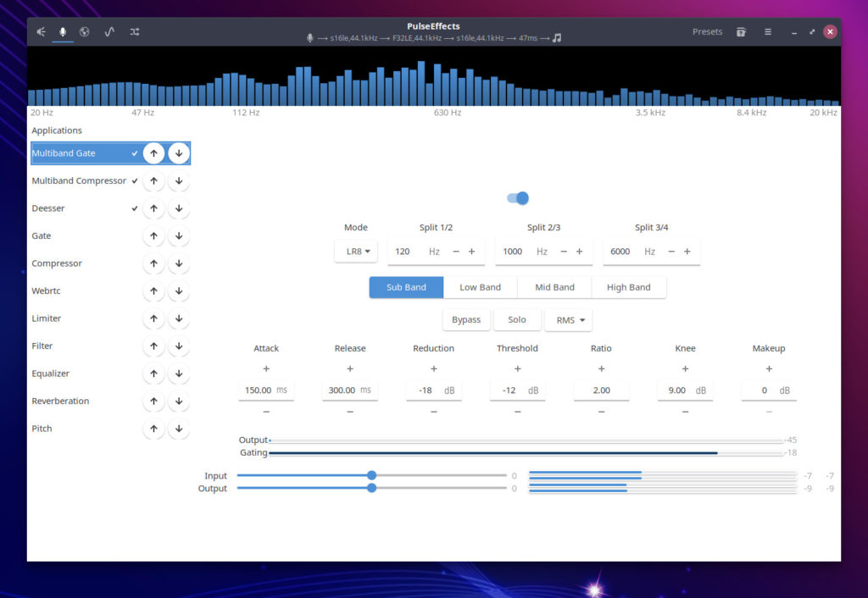Increase the Makeup value
Screen dimensions: 868x598
[x=769, y=369]
